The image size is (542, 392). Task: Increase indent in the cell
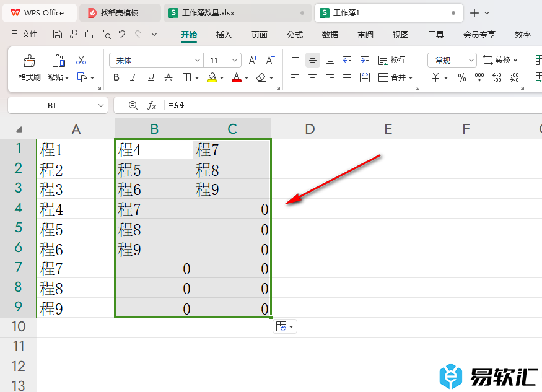364,61
